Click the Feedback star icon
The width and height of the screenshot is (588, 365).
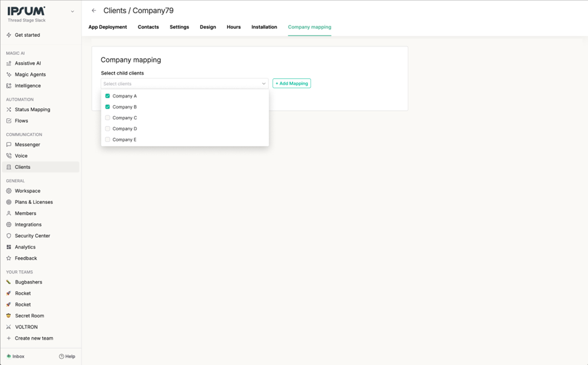pyautogui.click(x=8, y=258)
